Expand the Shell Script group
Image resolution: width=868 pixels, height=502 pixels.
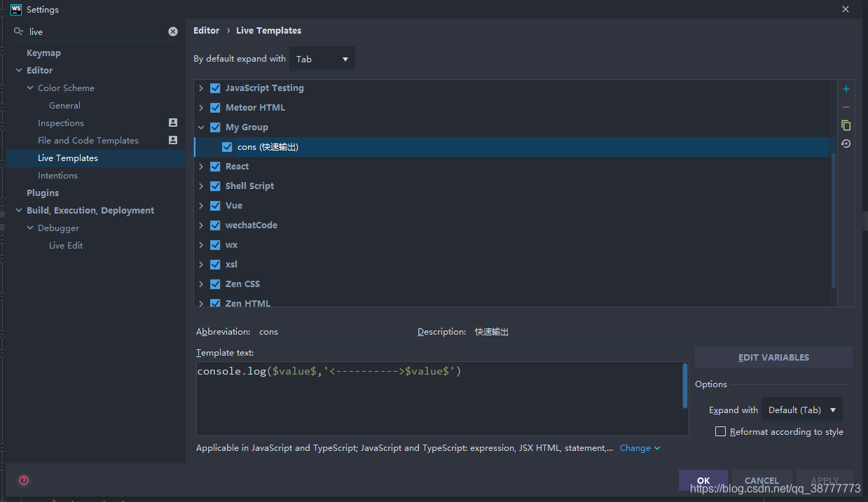201,186
